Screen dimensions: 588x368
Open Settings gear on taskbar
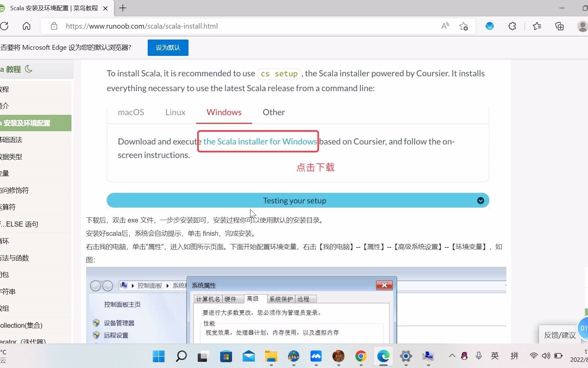tap(406, 356)
